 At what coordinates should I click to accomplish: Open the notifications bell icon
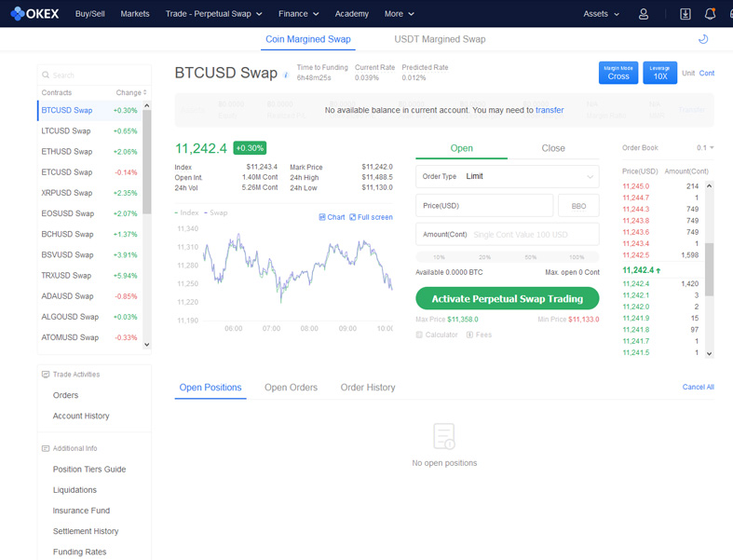pos(710,14)
